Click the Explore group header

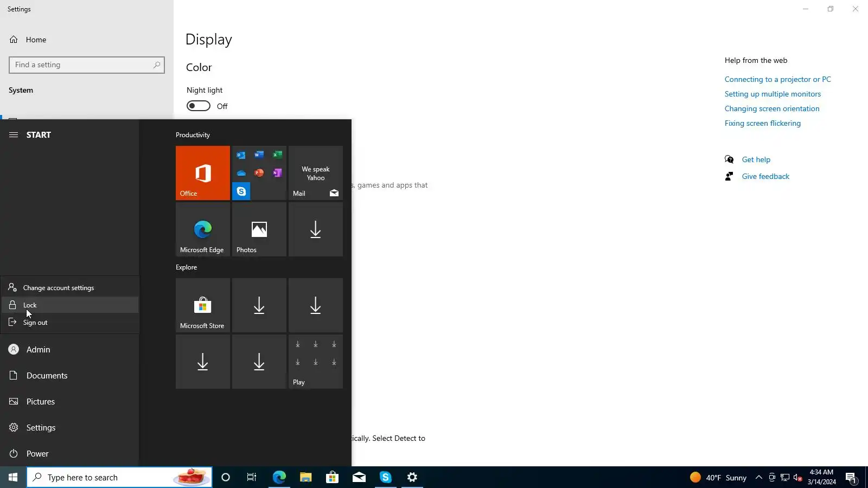186,267
